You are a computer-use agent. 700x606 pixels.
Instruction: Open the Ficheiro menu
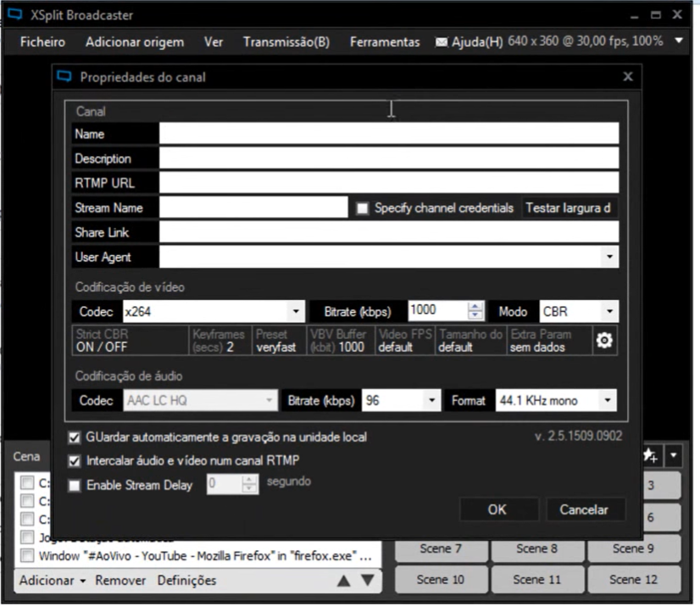43,42
